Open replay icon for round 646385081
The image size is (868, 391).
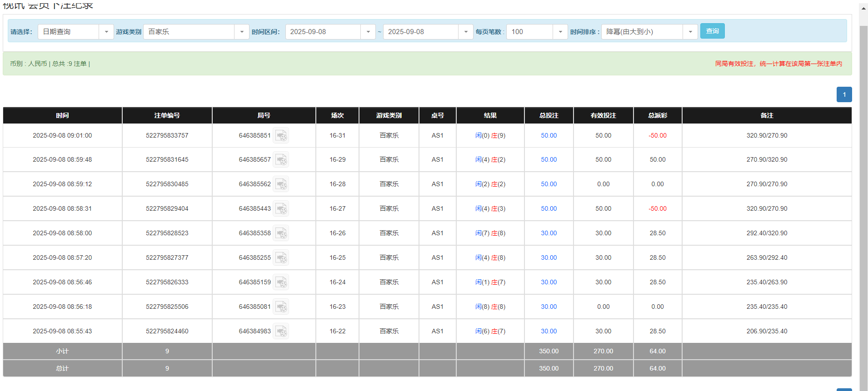[x=281, y=307]
